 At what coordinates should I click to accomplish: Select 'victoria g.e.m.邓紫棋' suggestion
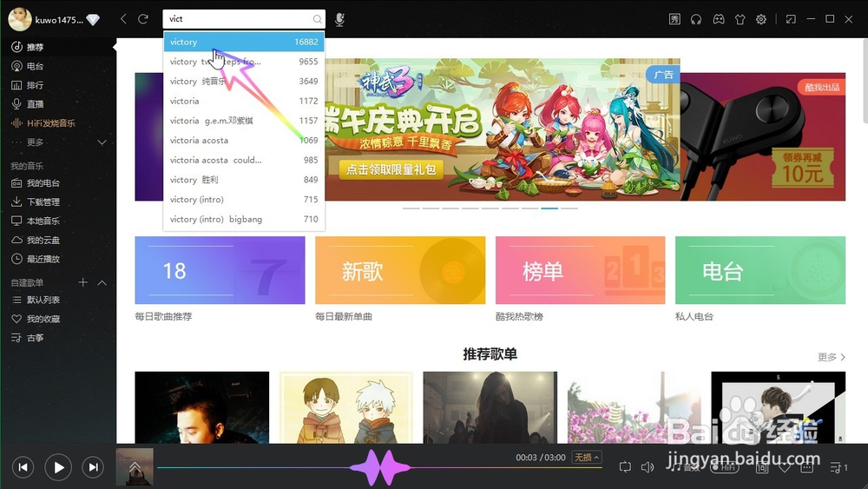[x=244, y=120]
